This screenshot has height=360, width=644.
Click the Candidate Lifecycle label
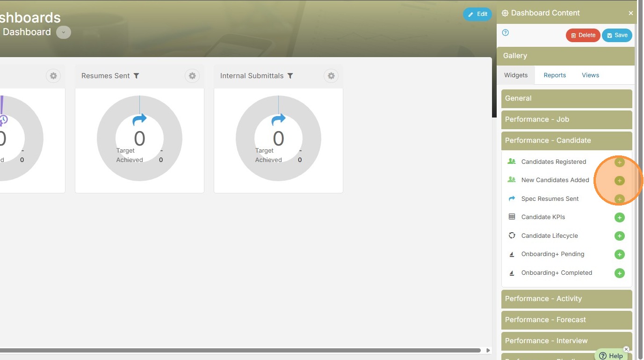point(550,236)
